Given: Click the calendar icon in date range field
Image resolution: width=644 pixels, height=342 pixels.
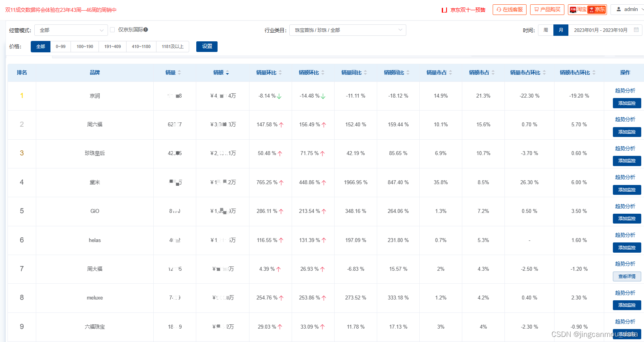Looking at the screenshot, I should click(x=636, y=30).
